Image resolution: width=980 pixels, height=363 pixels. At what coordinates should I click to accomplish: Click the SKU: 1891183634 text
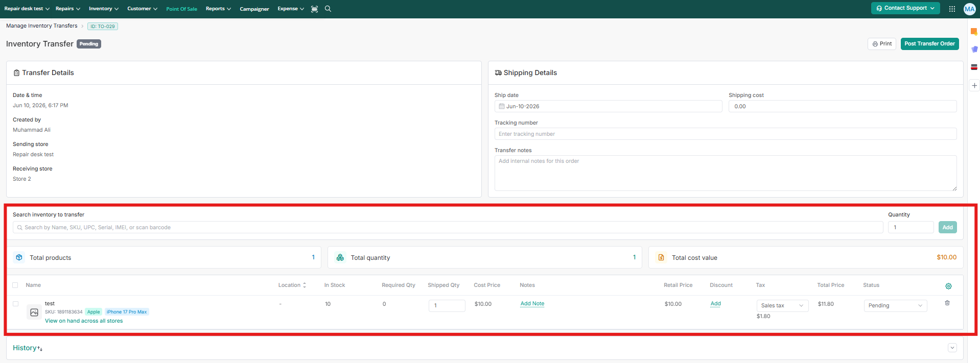[63, 312]
